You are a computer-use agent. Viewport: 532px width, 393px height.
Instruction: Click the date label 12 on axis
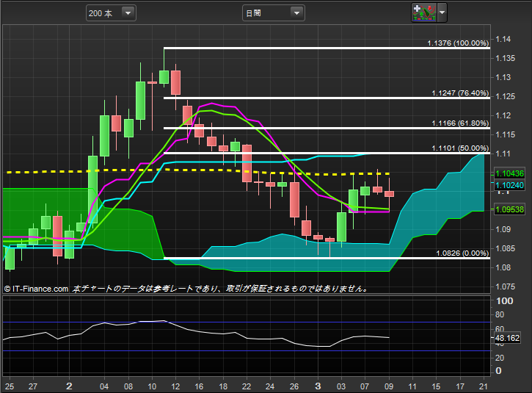pos(175,386)
